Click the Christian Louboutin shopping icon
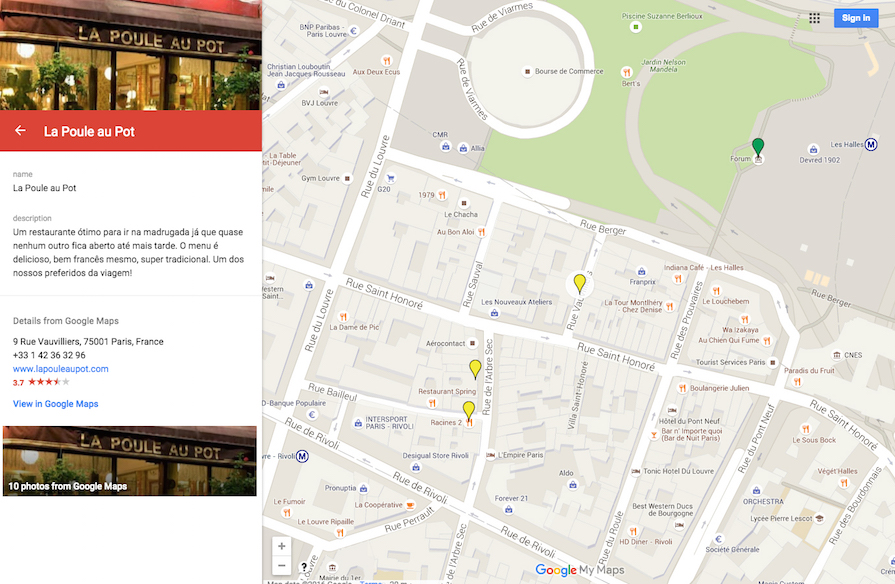The image size is (895, 584). click(x=281, y=85)
